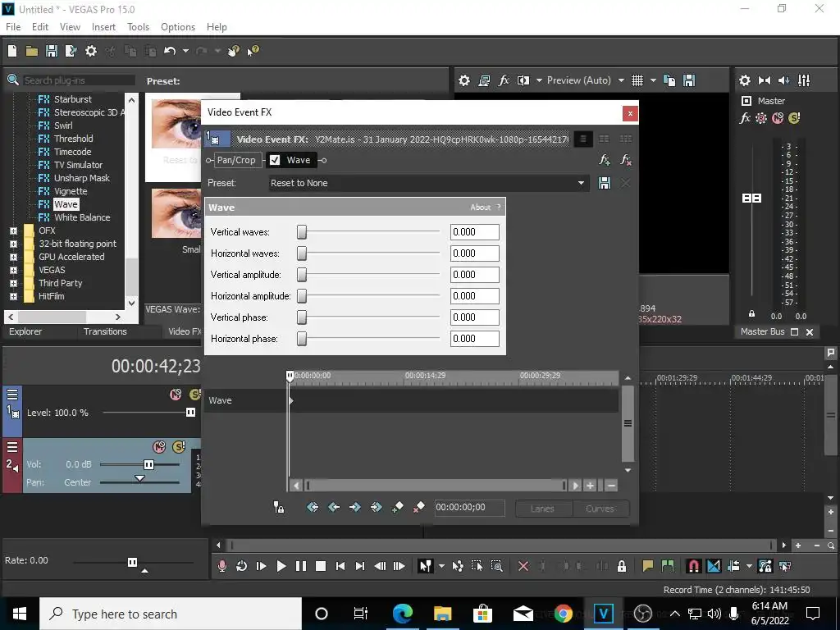
Task: Open project properties gear in main toolbar
Action: point(91,51)
